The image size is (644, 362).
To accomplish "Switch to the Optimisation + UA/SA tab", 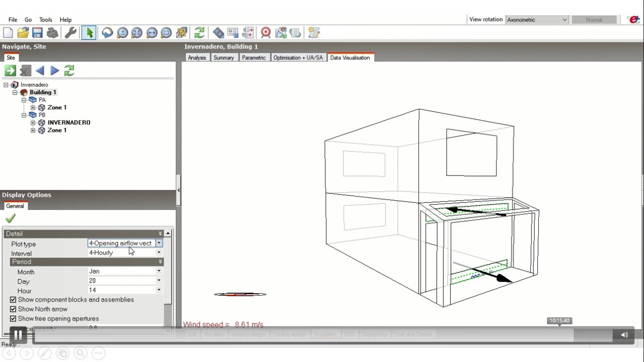I will [x=298, y=58].
